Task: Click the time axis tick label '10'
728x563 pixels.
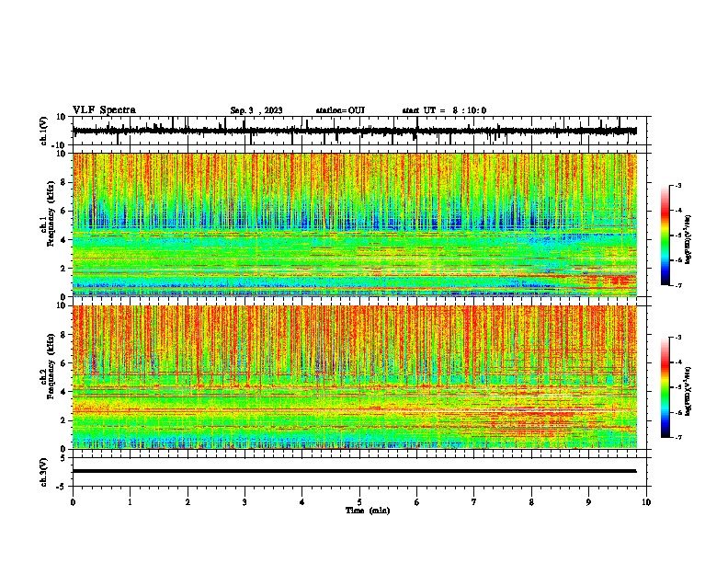Action: tap(646, 502)
